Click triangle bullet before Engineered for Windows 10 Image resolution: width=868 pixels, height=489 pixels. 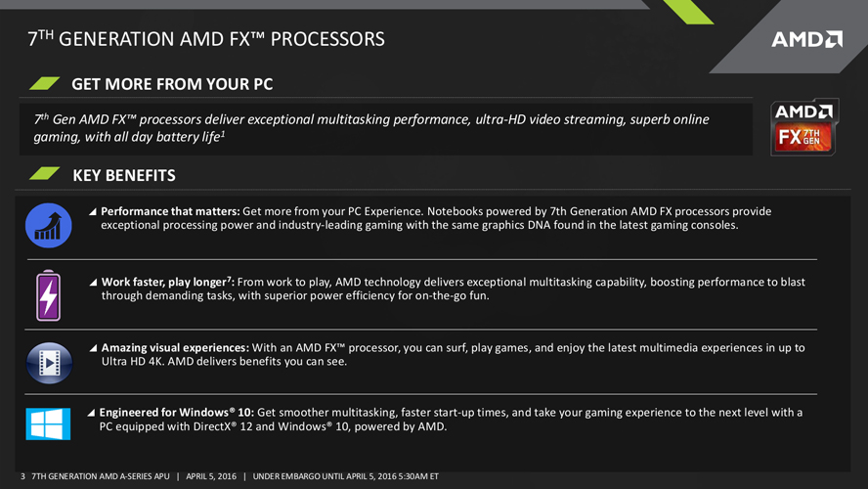pos(91,413)
